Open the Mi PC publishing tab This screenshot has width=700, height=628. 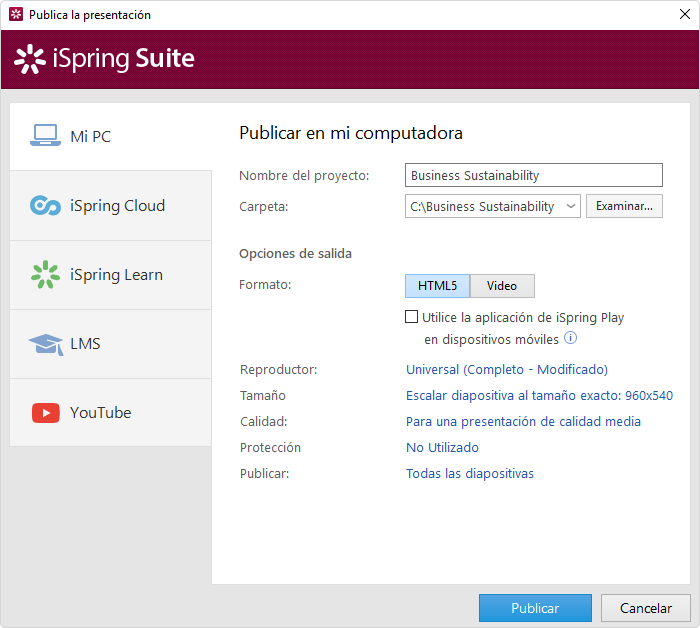tap(111, 136)
